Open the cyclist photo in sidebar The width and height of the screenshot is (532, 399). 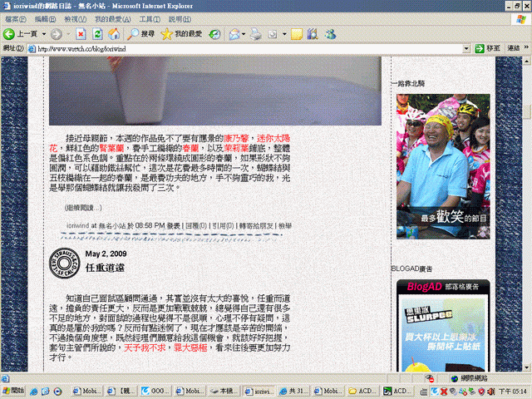click(441, 160)
